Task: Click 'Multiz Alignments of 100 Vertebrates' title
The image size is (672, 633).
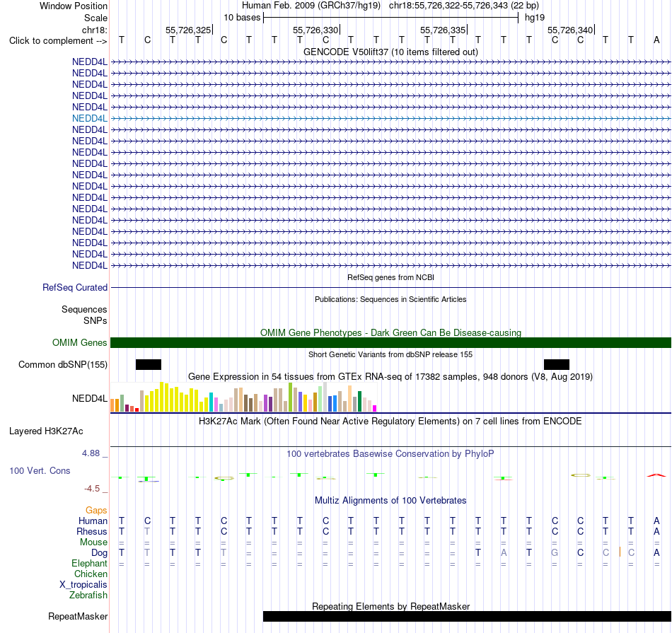Action: [x=390, y=501]
